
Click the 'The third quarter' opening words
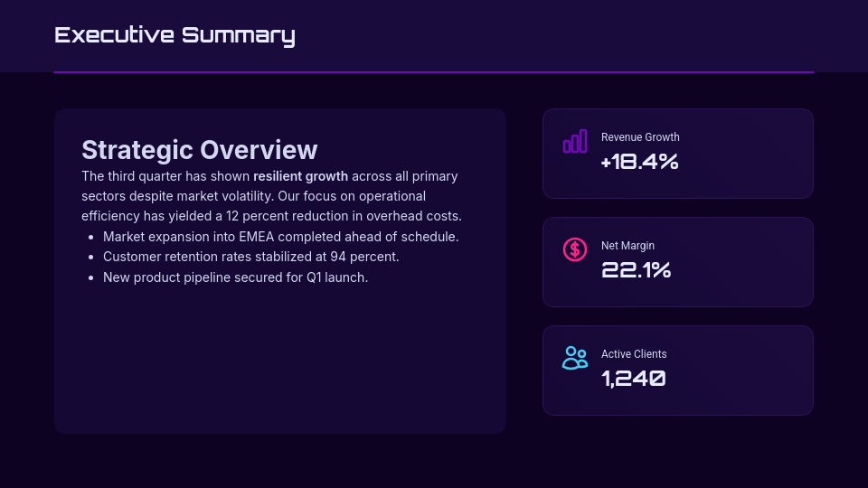pos(133,176)
